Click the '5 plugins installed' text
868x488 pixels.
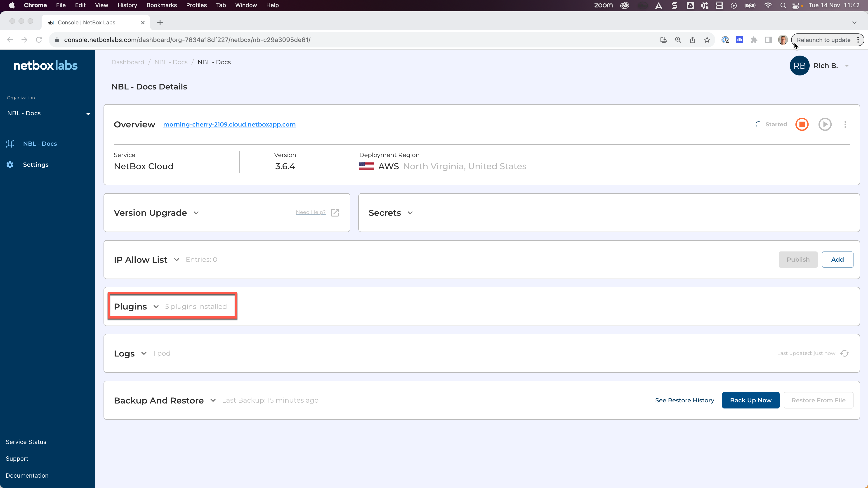point(196,307)
